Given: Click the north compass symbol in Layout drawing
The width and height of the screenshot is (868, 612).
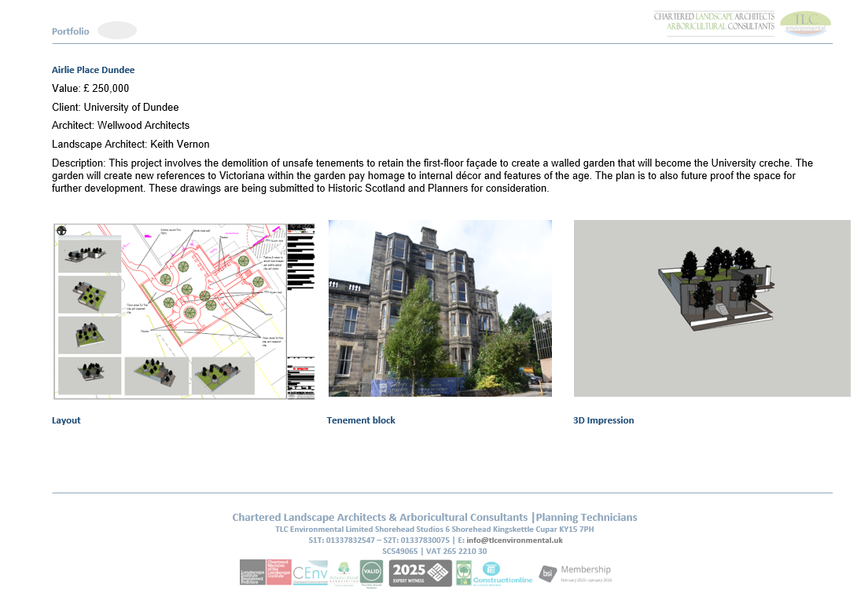Looking at the screenshot, I should 61,231.
